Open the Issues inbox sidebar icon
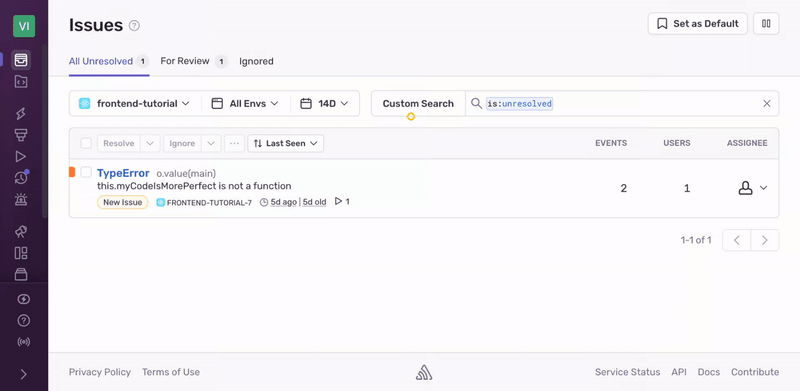Viewport: 800px width, 391px height. click(21, 60)
